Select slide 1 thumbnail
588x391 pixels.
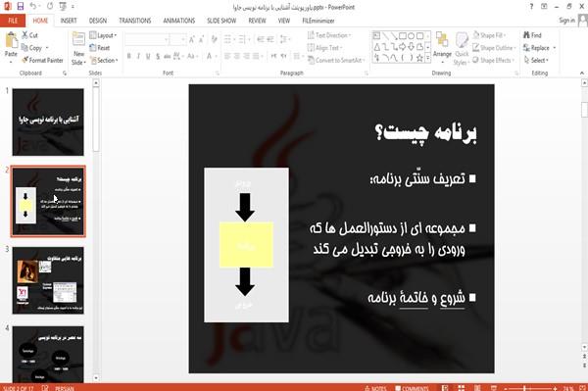(48, 122)
